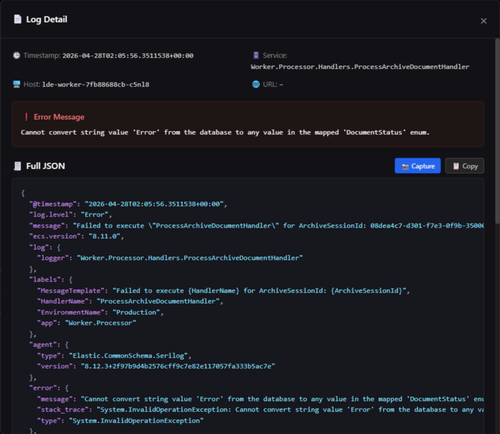Click the Log Detail document icon
This screenshot has width=500, height=434.
17,19
